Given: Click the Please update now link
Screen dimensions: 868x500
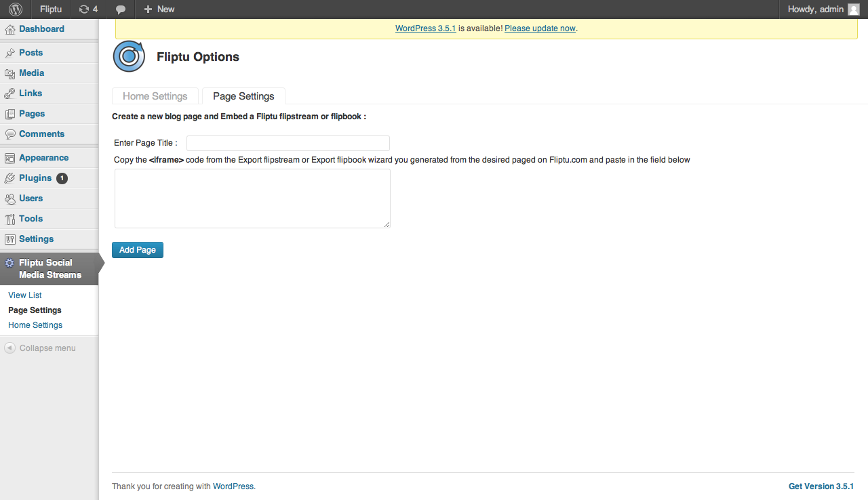Looking at the screenshot, I should click(x=540, y=28).
